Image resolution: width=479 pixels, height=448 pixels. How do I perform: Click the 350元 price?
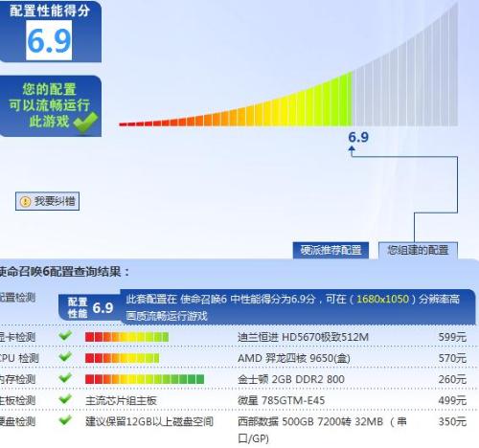[x=452, y=421]
